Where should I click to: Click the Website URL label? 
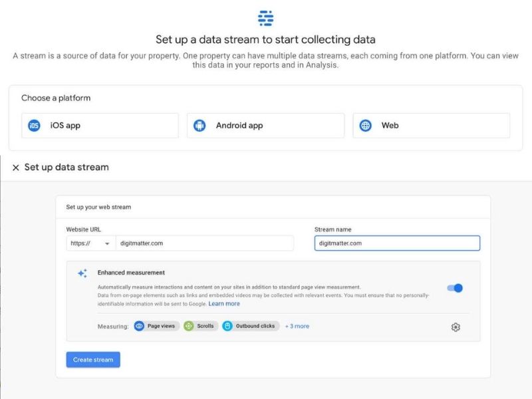[x=84, y=229]
